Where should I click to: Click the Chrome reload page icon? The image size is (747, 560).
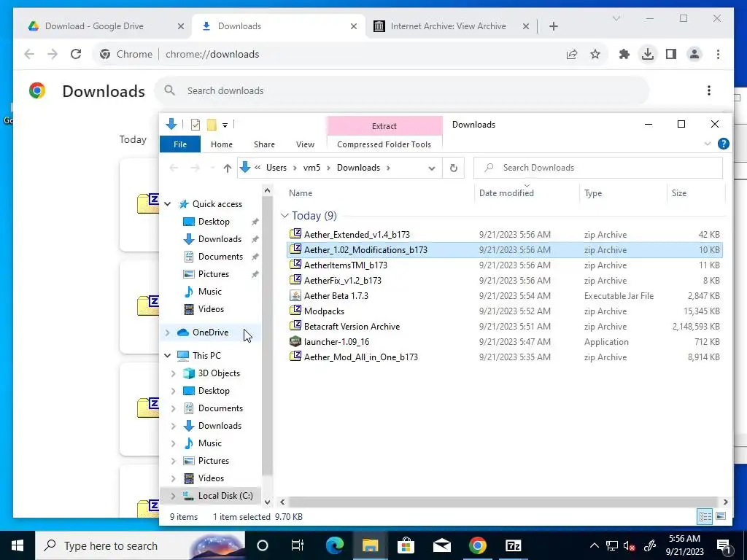click(x=76, y=54)
